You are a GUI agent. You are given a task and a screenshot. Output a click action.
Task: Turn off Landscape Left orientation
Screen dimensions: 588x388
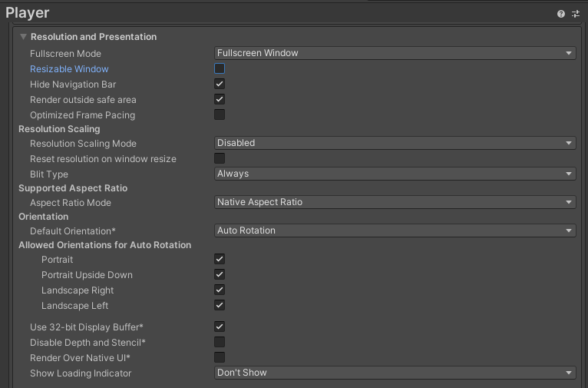point(220,305)
